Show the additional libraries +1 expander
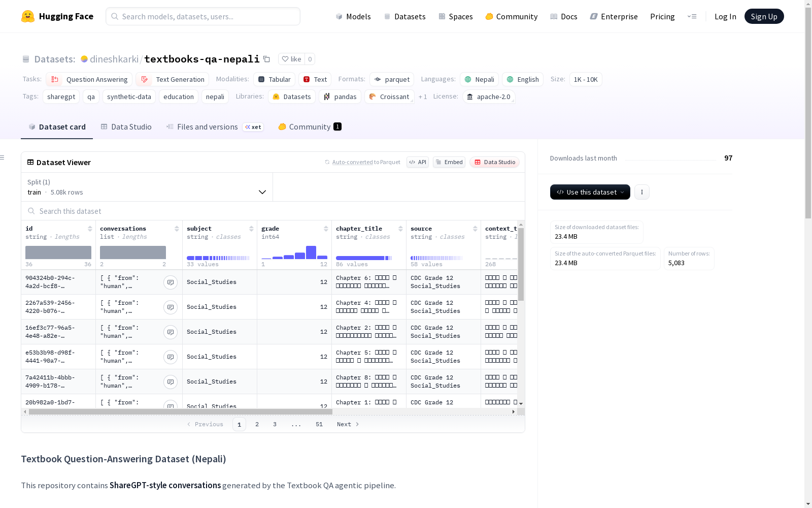This screenshot has width=812, height=508. point(423,97)
